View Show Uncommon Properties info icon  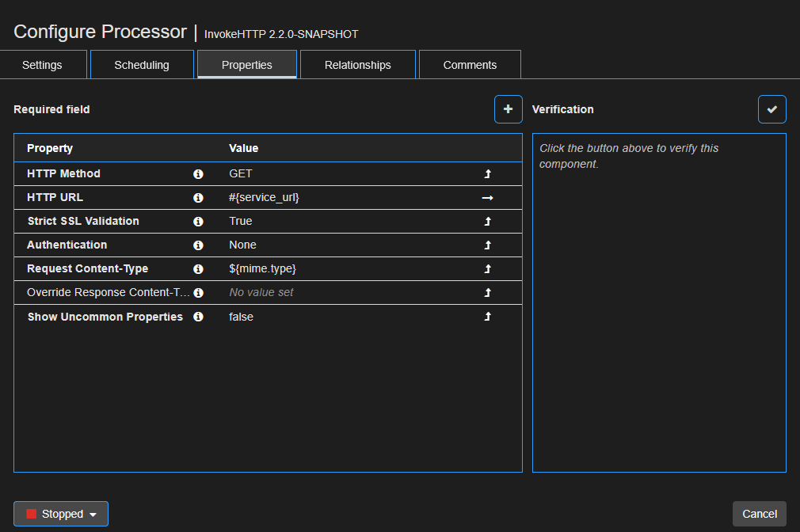(x=198, y=316)
